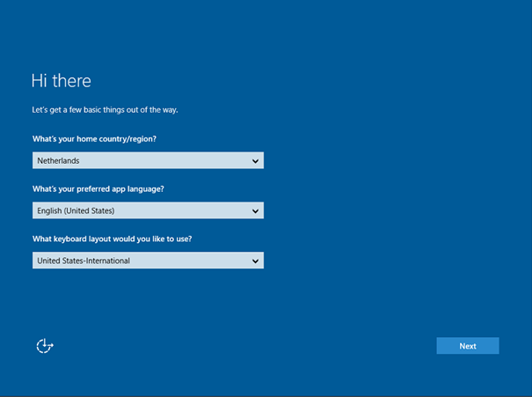Viewport: 532px width, 397px height.
Task: Click the Next button
Action: [x=467, y=346]
